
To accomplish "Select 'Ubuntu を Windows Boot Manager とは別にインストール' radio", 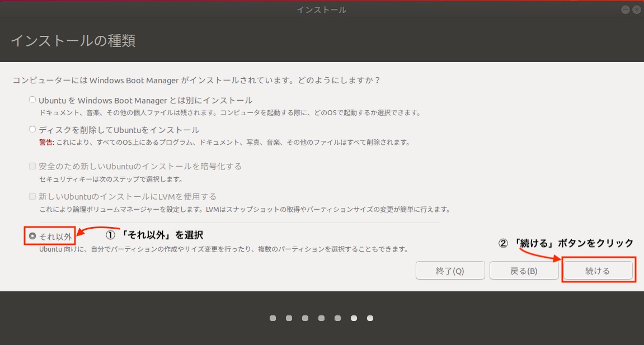I will click(32, 100).
